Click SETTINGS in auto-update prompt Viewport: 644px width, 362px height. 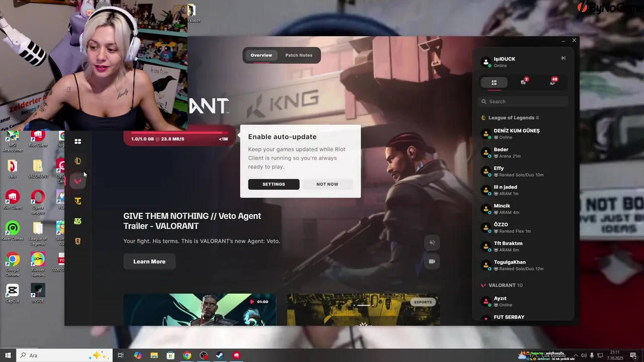(274, 184)
